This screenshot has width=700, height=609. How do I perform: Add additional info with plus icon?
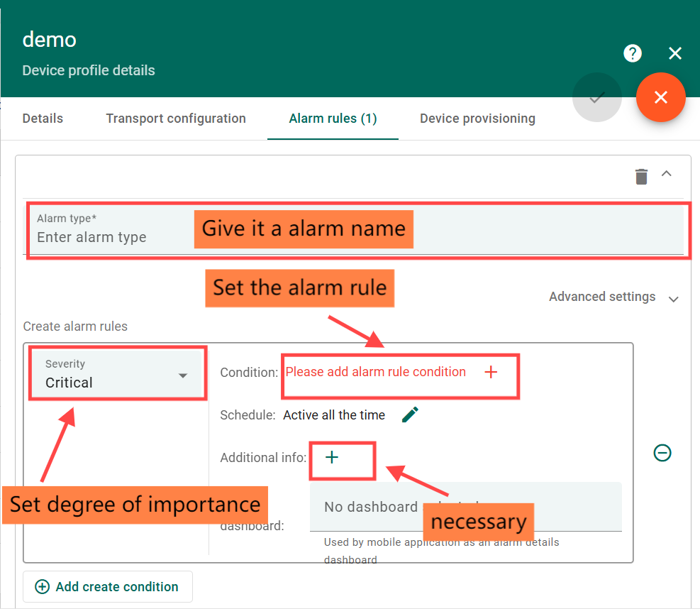tap(332, 458)
